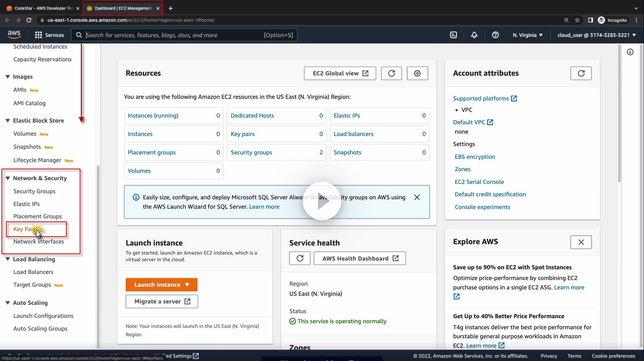The height and width of the screenshot is (361, 644).
Task: Refresh the Resources panel
Action: pos(391,73)
